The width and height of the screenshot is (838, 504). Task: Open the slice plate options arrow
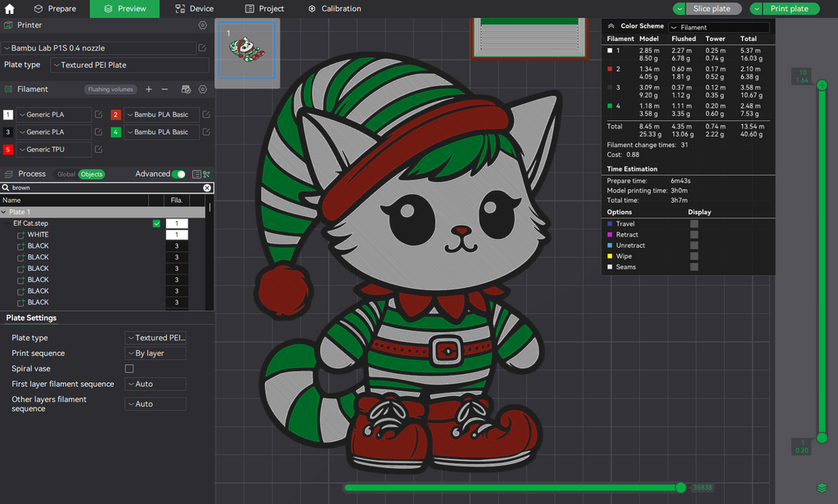(679, 8)
